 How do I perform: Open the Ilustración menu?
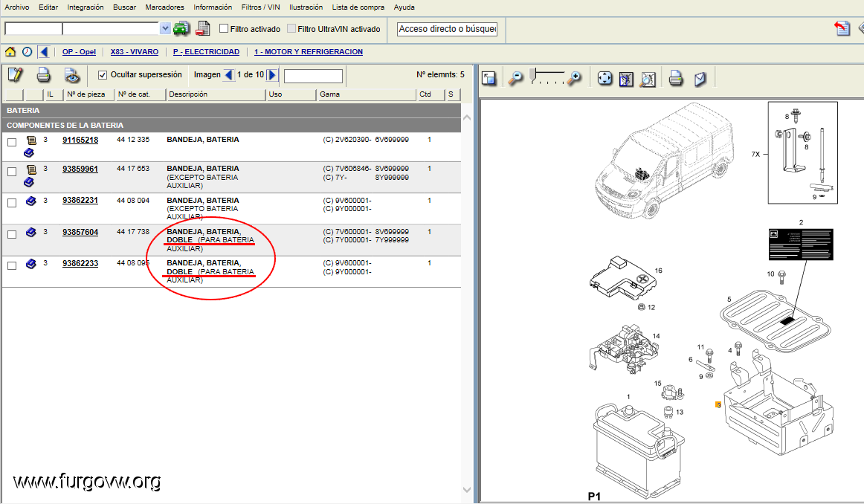(x=306, y=7)
